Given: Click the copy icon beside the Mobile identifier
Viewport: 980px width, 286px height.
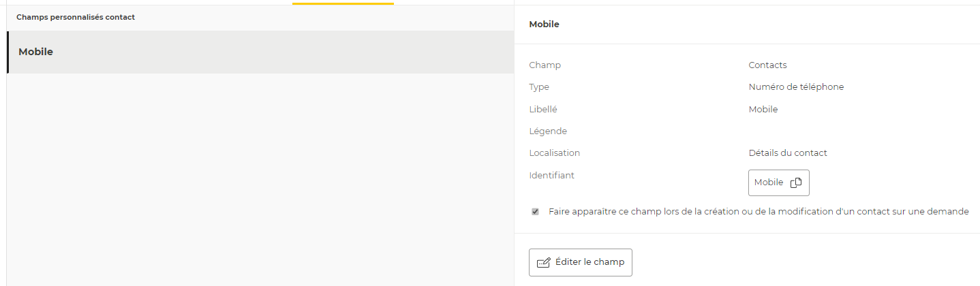Looking at the screenshot, I should pos(795,182).
